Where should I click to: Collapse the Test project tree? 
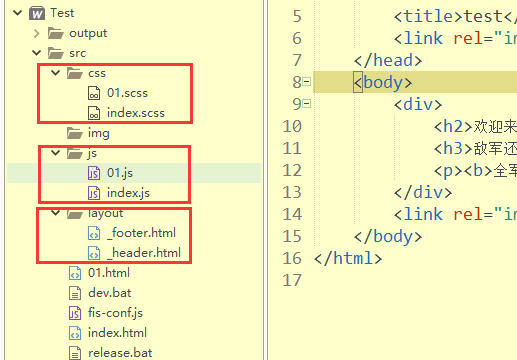(x=17, y=13)
